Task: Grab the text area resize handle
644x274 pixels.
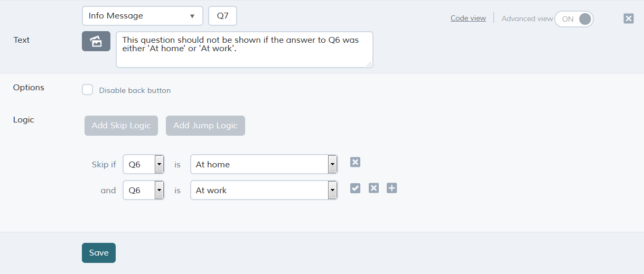Action: 369,64
